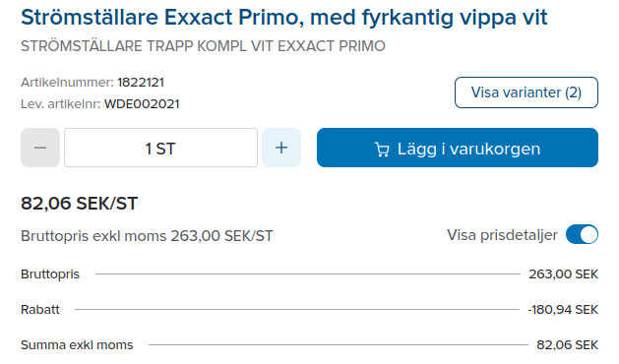Image resolution: width=619 pixels, height=364 pixels.
Task: Open Visa varianter (2) button
Action: pyautogui.click(x=526, y=92)
